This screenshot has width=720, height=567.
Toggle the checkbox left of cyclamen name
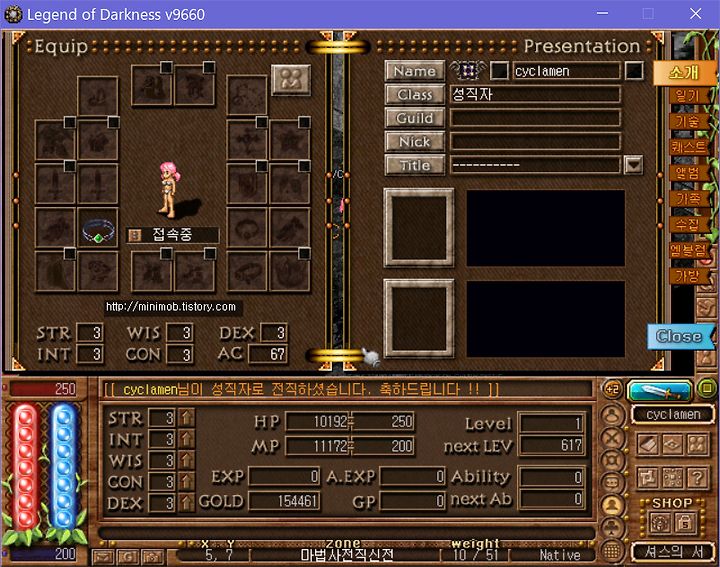tap(499, 71)
